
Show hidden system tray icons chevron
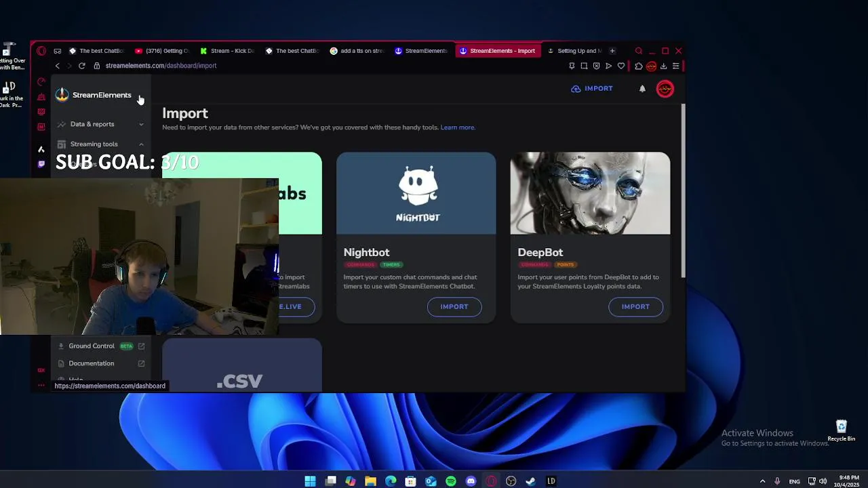762,481
